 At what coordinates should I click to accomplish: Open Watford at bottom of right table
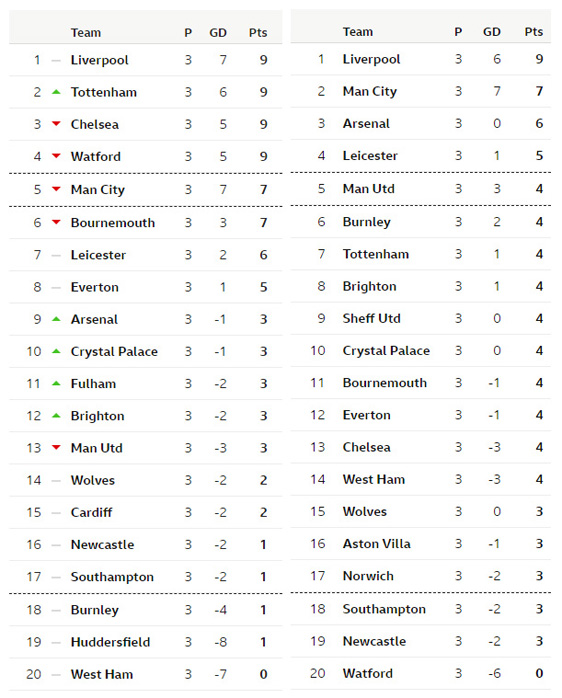(x=367, y=673)
